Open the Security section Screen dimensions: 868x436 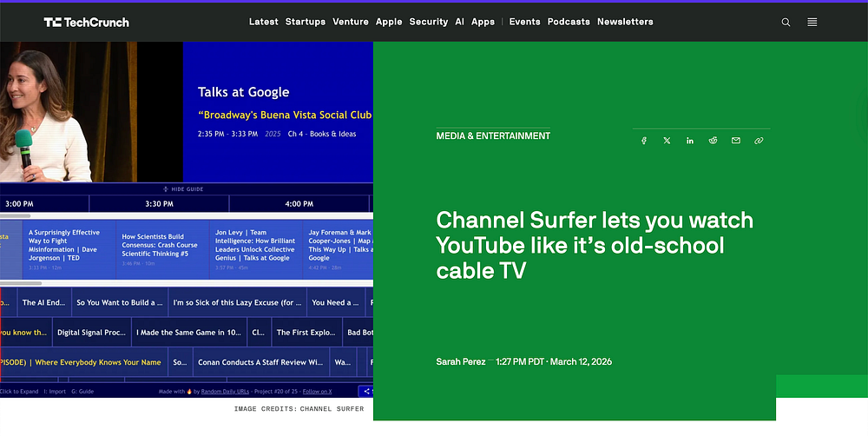point(429,22)
